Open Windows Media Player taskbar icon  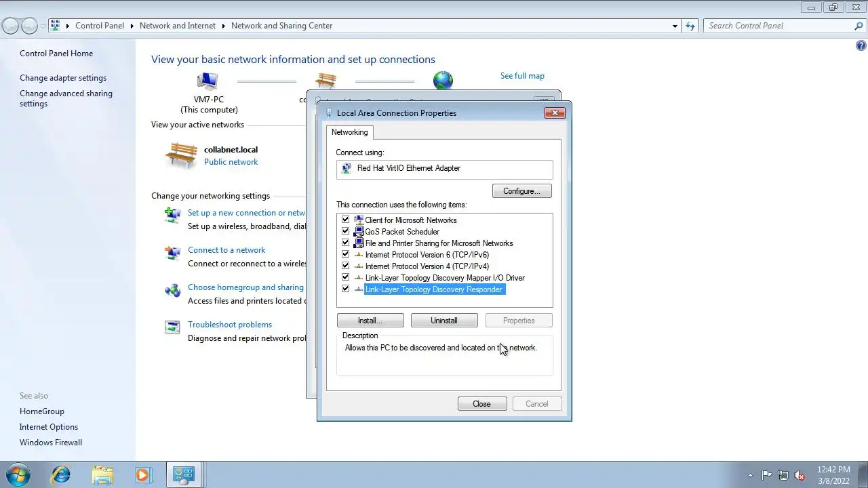[142, 474]
